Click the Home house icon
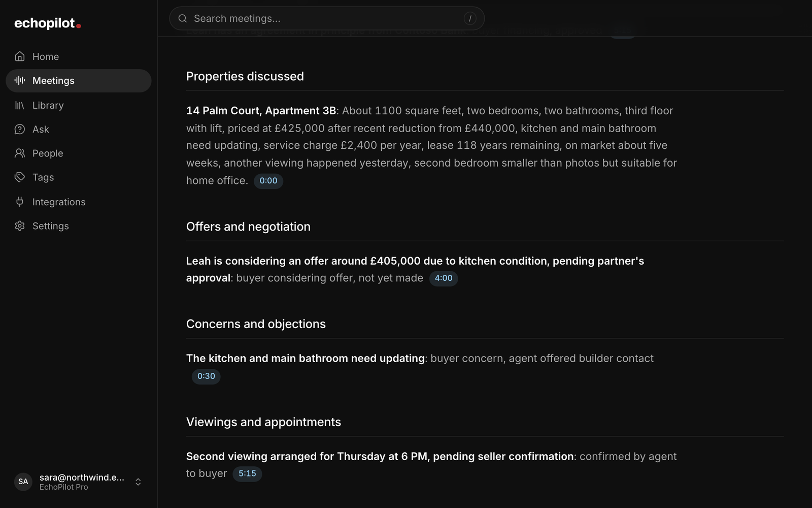 pos(20,56)
